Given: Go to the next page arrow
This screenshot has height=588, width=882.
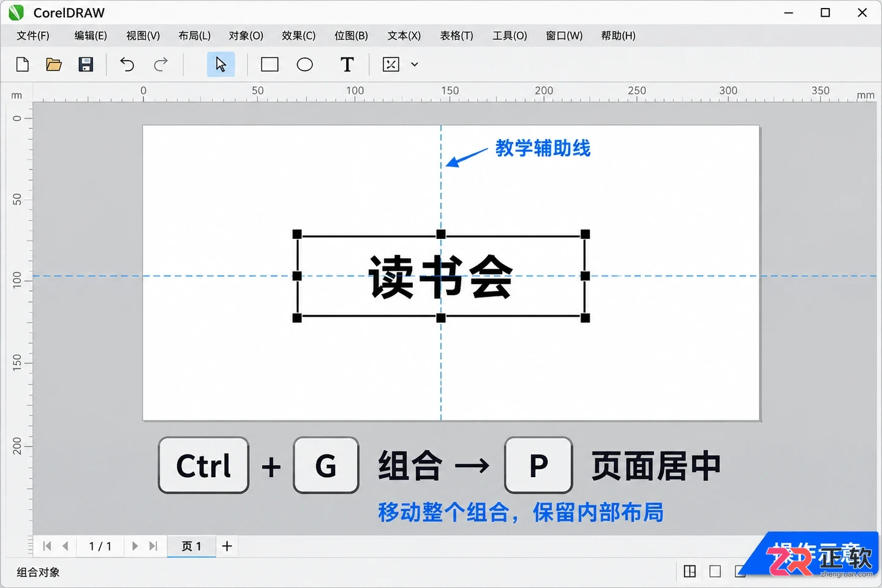Looking at the screenshot, I should click(x=135, y=546).
